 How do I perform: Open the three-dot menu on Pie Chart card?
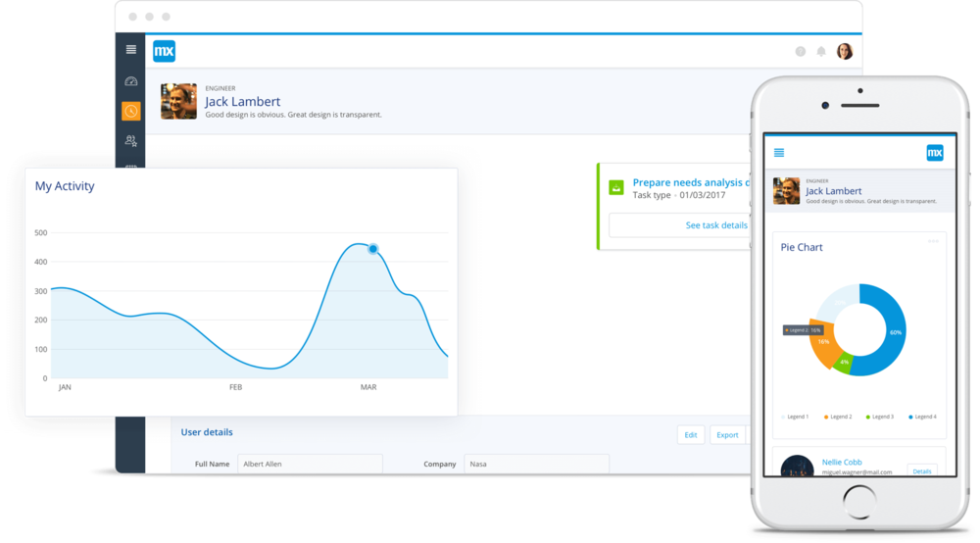pyautogui.click(x=933, y=241)
